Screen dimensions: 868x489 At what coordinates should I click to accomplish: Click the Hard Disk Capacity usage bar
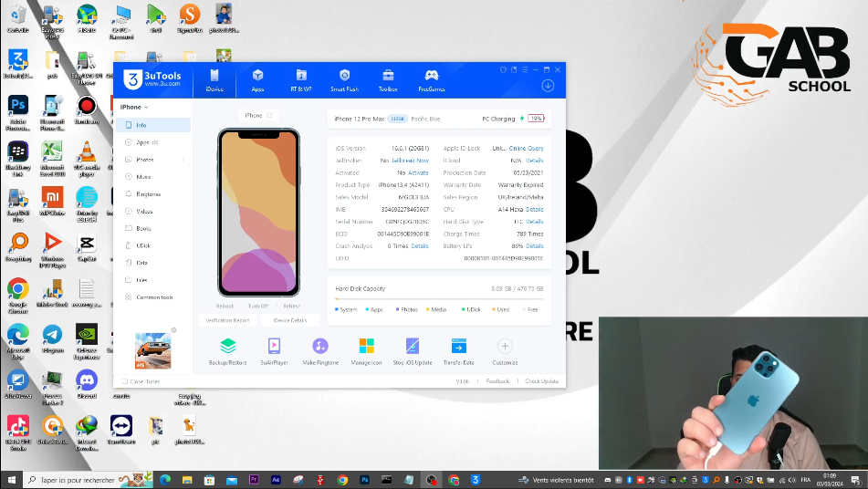(439, 298)
